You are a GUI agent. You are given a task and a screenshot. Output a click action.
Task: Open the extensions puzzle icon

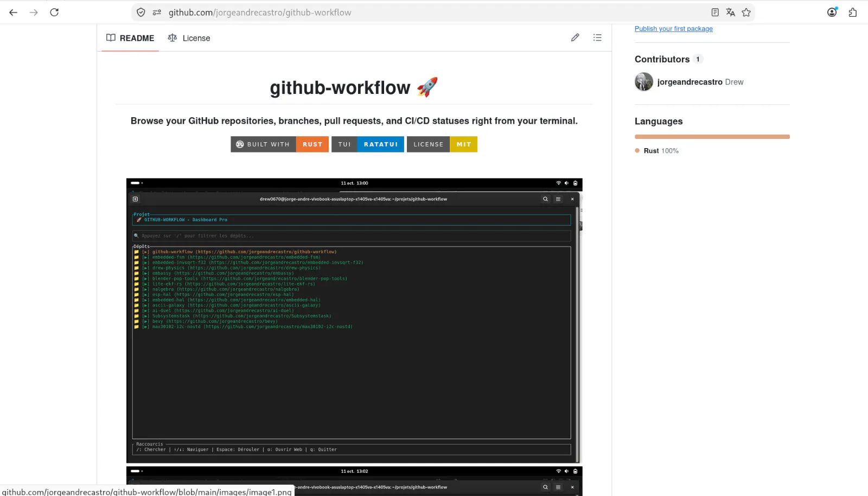point(853,12)
